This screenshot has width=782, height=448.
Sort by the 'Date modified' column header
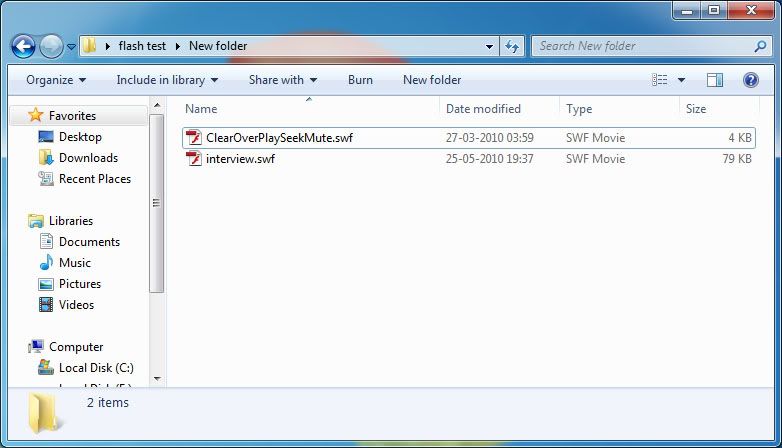click(499, 109)
